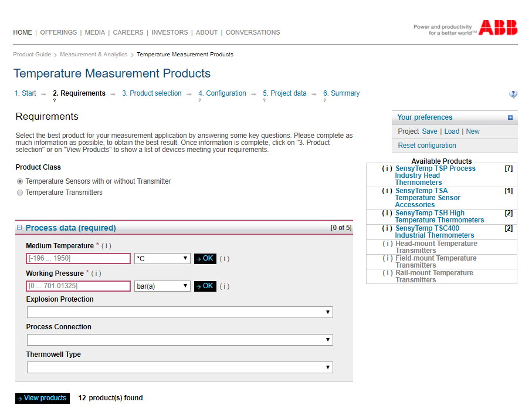Image resolution: width=532 pixels, height=412 pixels.
Task: Click the project Load link
Action: tap(452, 131)
